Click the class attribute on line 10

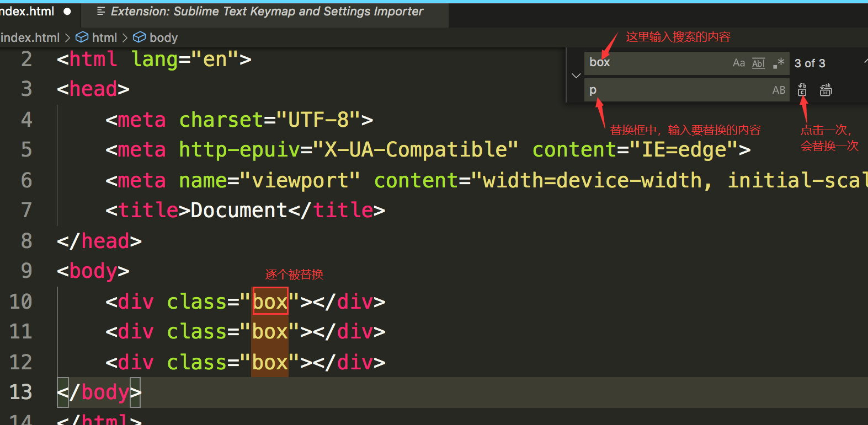pos(197,302)
